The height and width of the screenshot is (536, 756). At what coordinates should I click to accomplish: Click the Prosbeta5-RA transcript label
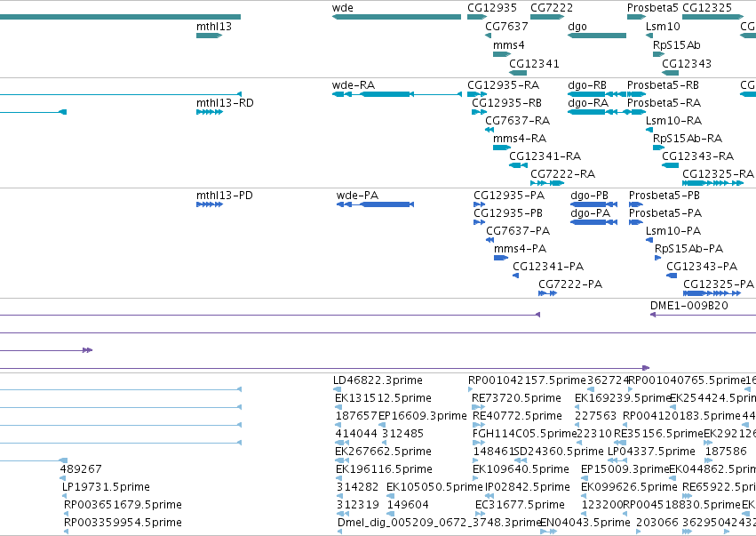(664, 103)
